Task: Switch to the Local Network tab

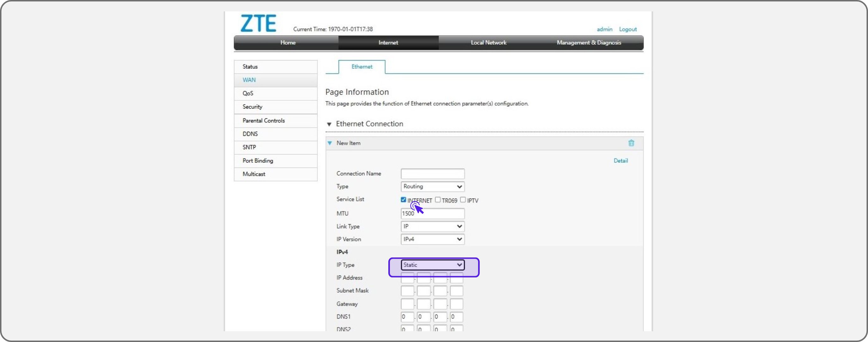Action: [488, 42]
